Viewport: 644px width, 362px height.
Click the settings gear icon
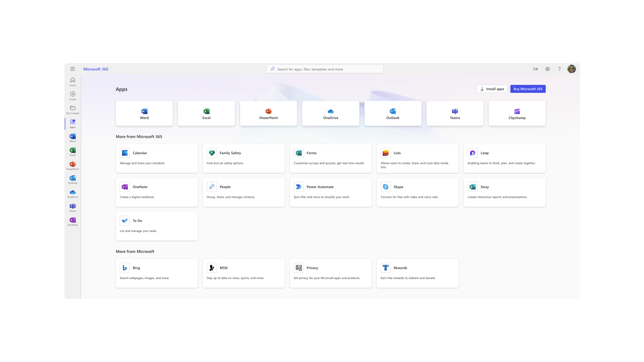[547, 69]
